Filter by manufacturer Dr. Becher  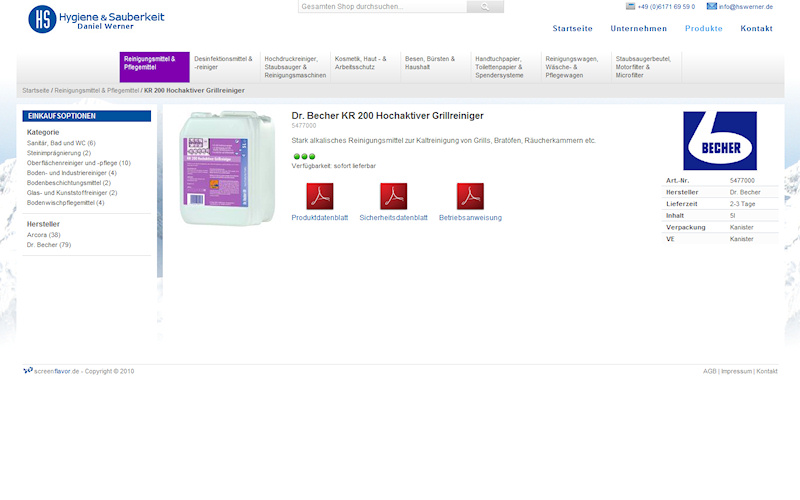(x=49, y=245)
